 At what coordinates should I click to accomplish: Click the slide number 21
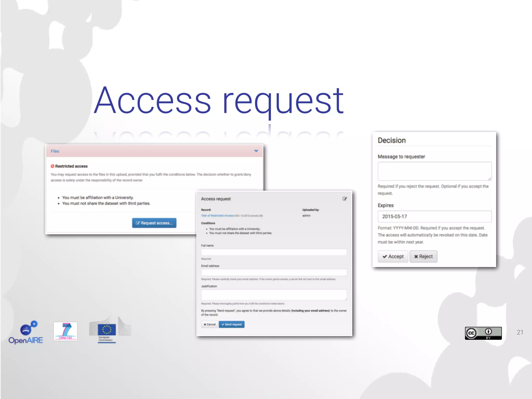click(520, 332)
